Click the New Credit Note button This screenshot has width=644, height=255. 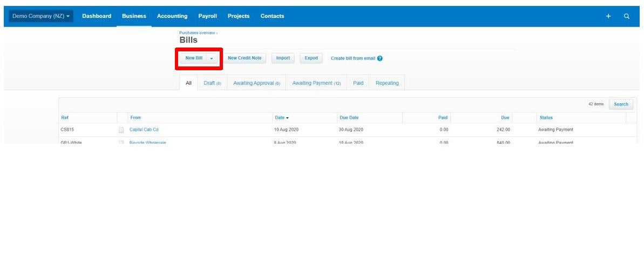(x=245, y=58)
